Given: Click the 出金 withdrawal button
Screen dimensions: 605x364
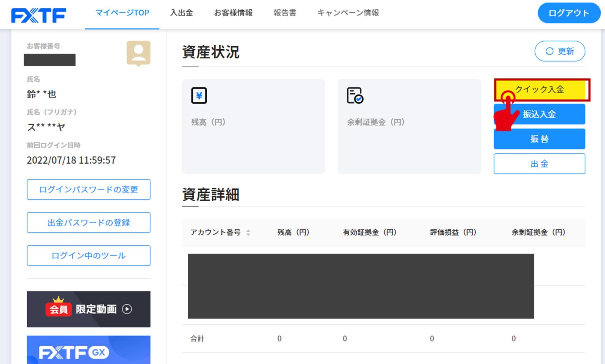Looking at the screenshot, I should click(x=539, y=164).
